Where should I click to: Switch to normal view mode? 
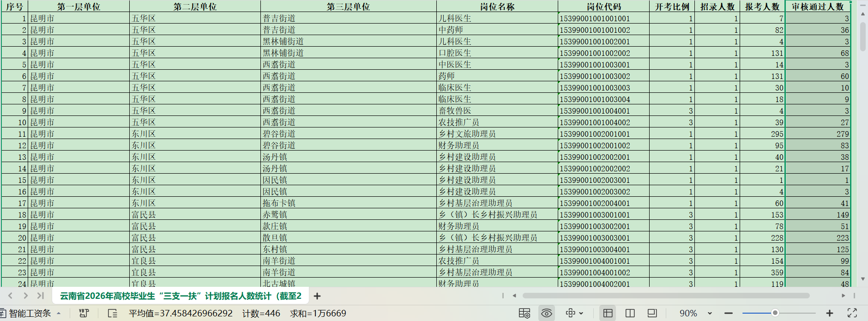[608, 313]
